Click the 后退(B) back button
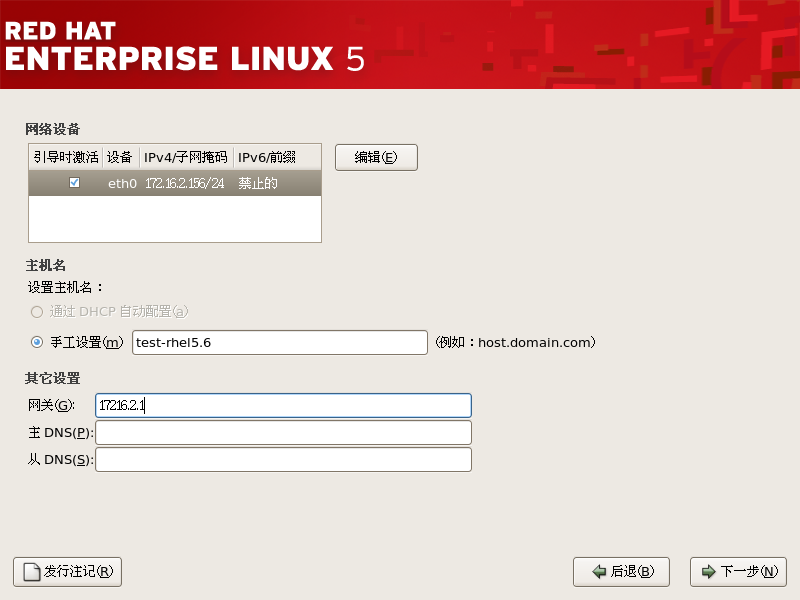The width and height of the screenshot is (800, 600). 621,571
